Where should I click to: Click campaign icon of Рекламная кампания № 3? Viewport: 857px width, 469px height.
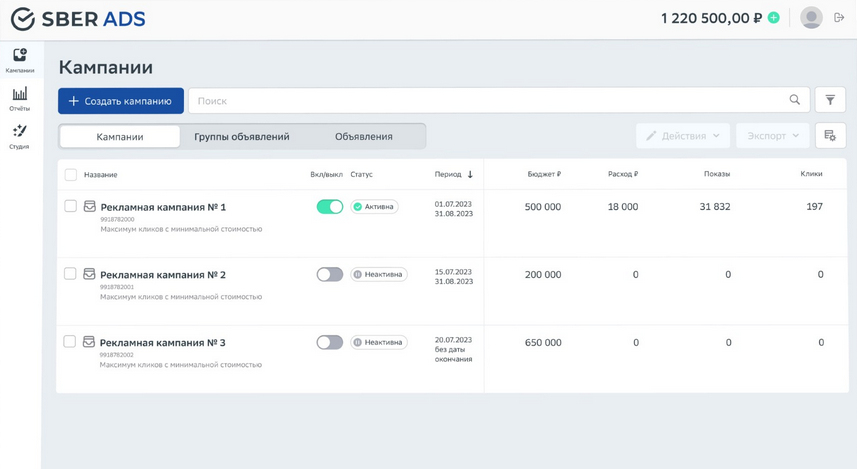coord(89,342)
